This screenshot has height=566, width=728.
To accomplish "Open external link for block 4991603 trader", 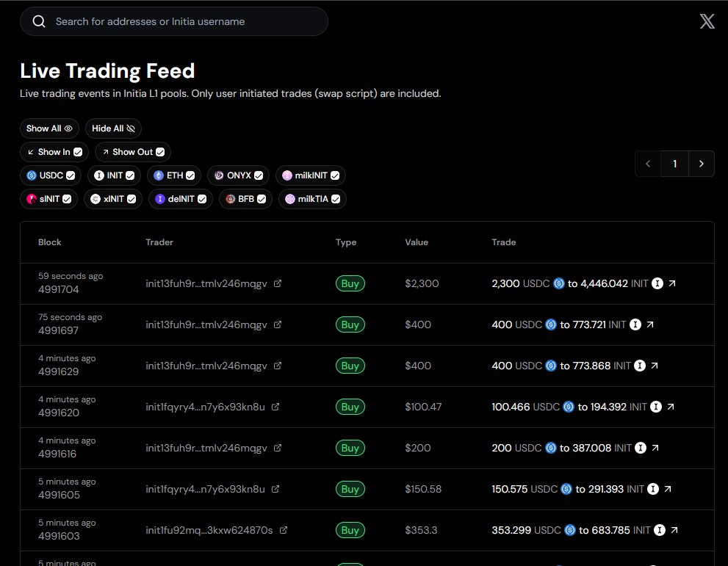I will tap(284, 530).
